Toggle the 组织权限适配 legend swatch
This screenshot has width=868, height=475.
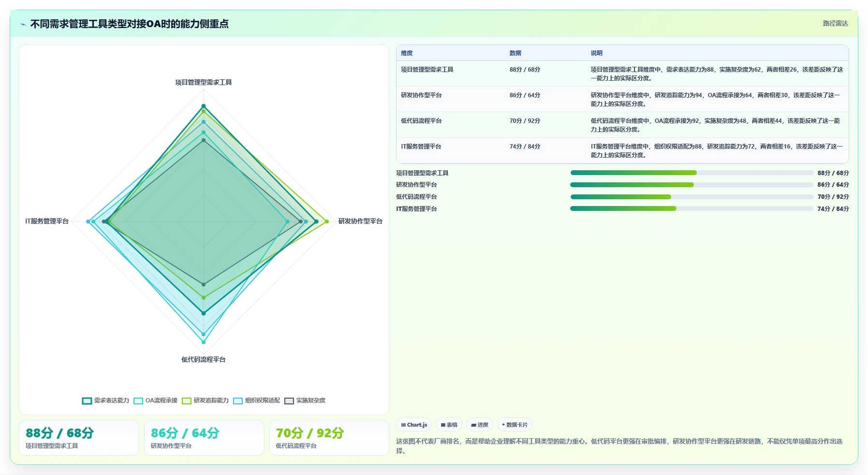pos(238,401)
